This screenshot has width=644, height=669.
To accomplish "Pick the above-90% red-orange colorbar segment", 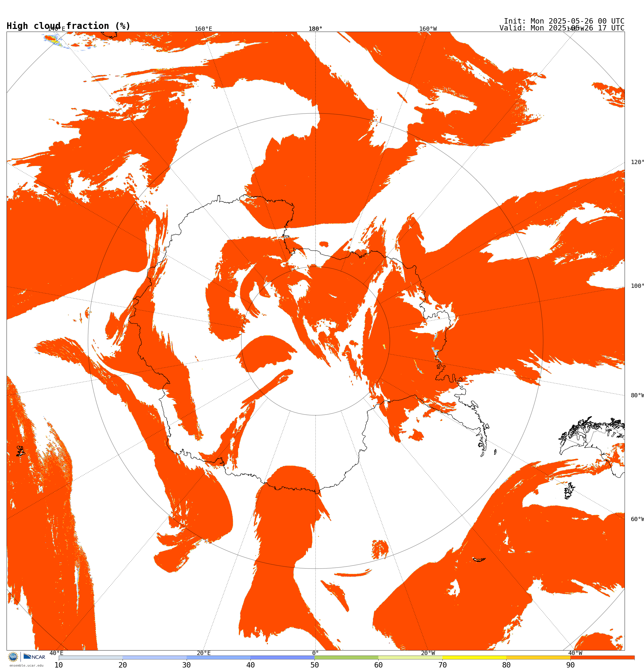I will tap(602, 657).
